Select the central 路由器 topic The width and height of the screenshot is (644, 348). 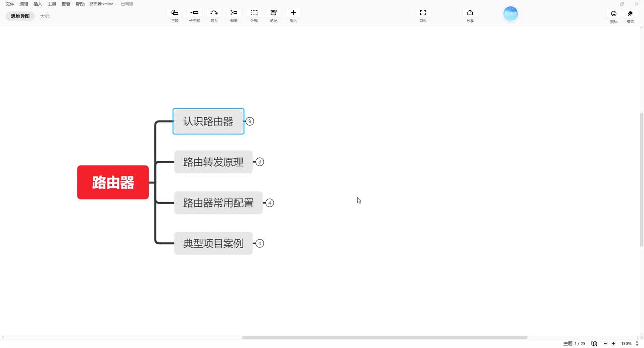[x=113, y=182]
